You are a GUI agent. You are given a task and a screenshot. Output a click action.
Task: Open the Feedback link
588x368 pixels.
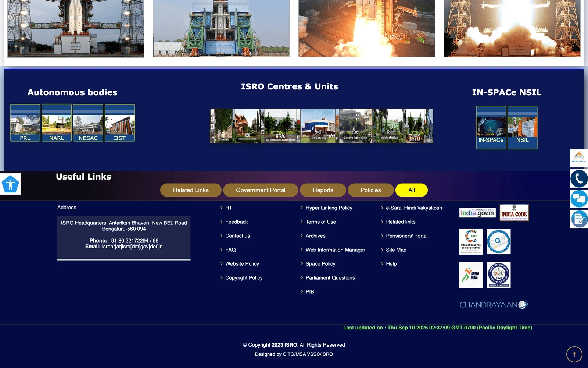click(x=237, y=222)
